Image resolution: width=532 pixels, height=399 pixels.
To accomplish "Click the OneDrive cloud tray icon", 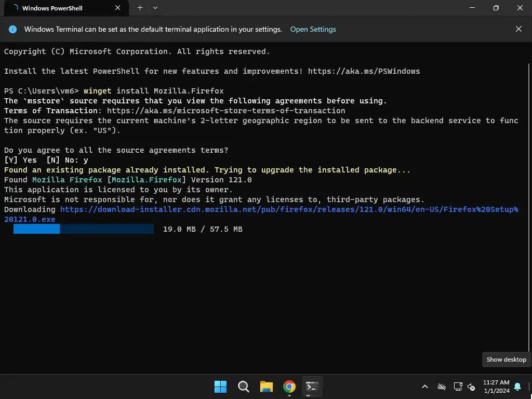I will pos(442,387).
